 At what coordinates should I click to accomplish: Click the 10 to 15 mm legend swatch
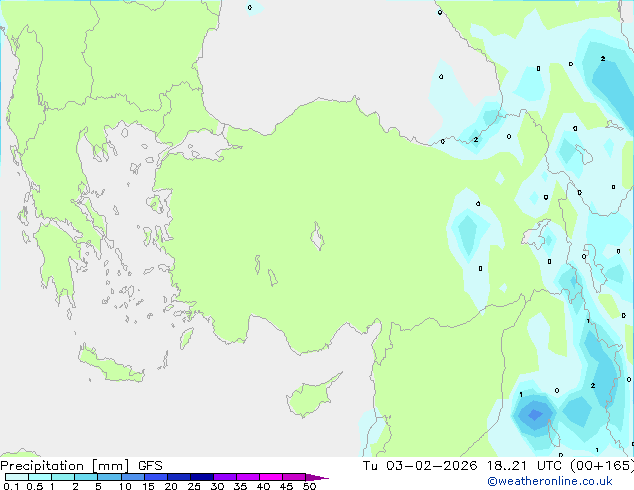pyautogui.click(x=132, y=477)
